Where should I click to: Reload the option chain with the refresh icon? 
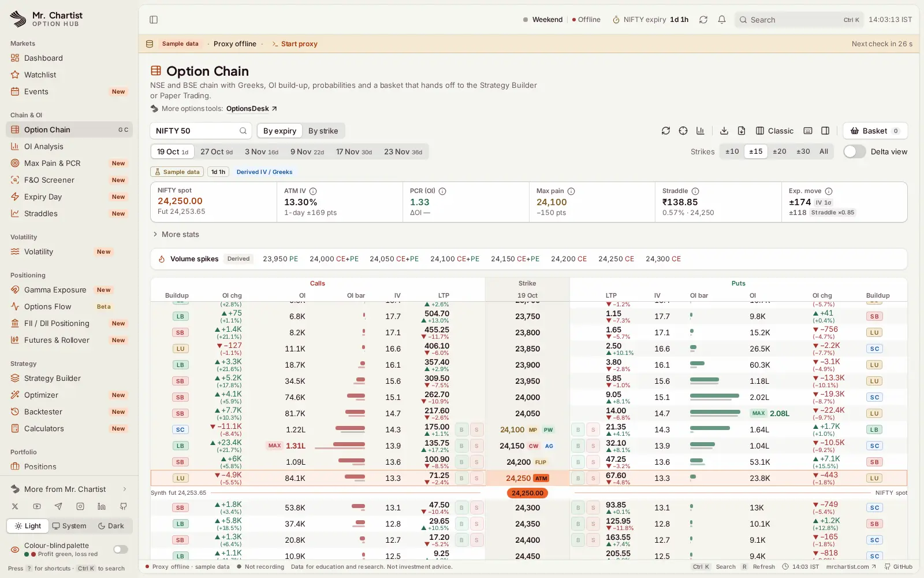(666, 131)
